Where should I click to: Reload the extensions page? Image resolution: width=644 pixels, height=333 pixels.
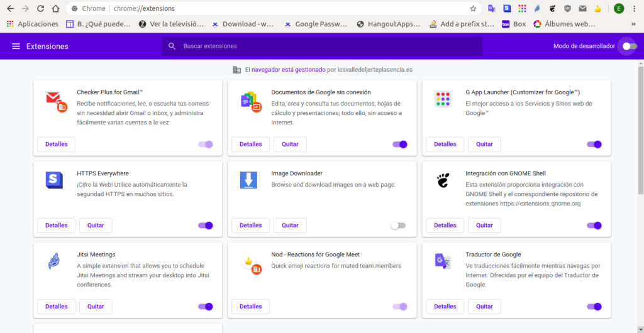(40, 9)
